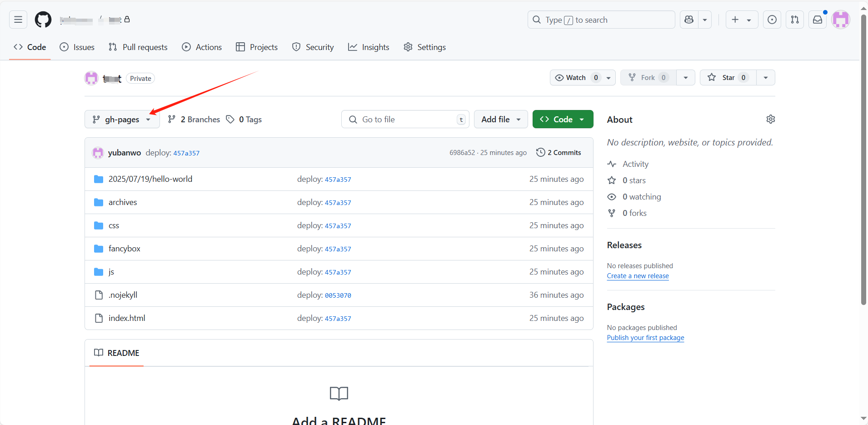This screenshot has width=868, height=425.
Task: Go to the Settings tab
Action: pos(425,47)
